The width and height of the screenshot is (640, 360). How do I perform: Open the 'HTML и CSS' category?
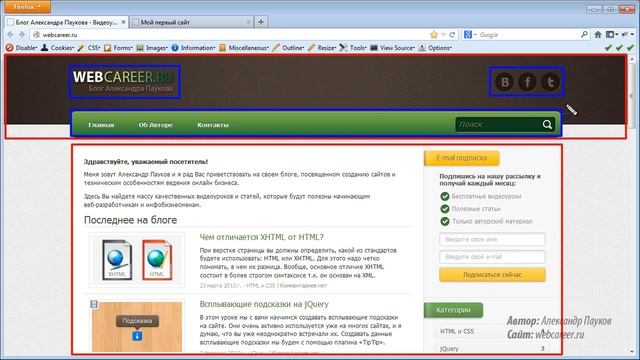pyautogui.click(x=457, y=331)
